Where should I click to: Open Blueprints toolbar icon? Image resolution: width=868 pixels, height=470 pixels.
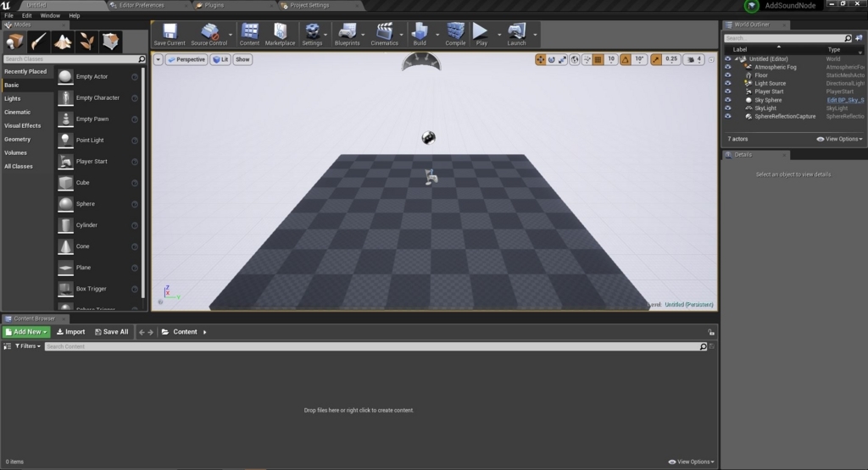347,34
